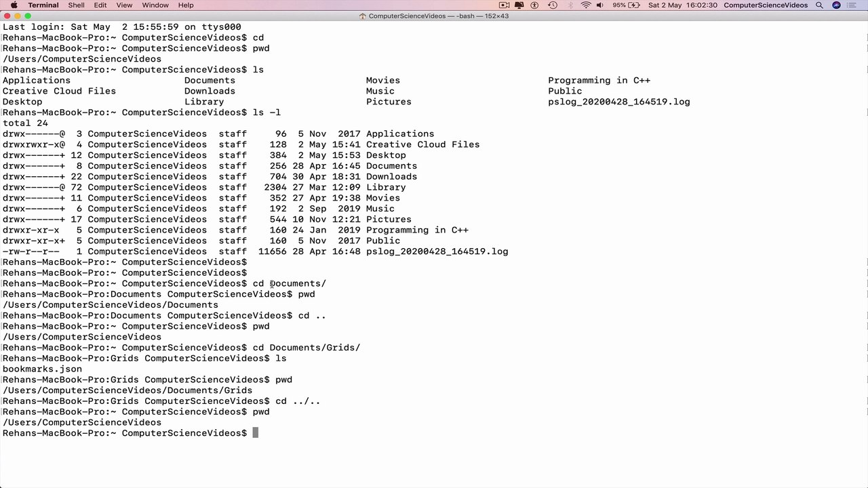Open Siri from the menu bar
The height and width of the screenshot is (488, 868).
pos(836,5)
